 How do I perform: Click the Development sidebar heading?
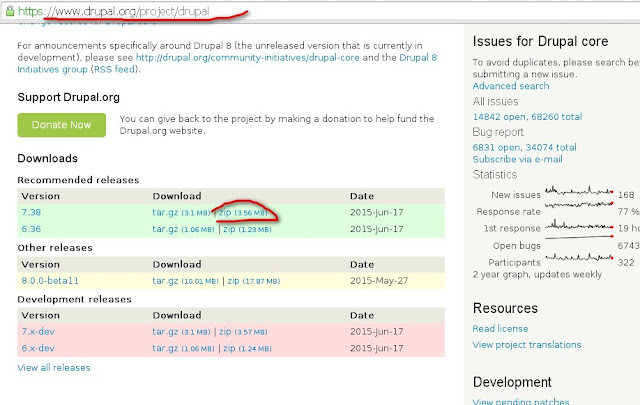click(x=512, y=382)
